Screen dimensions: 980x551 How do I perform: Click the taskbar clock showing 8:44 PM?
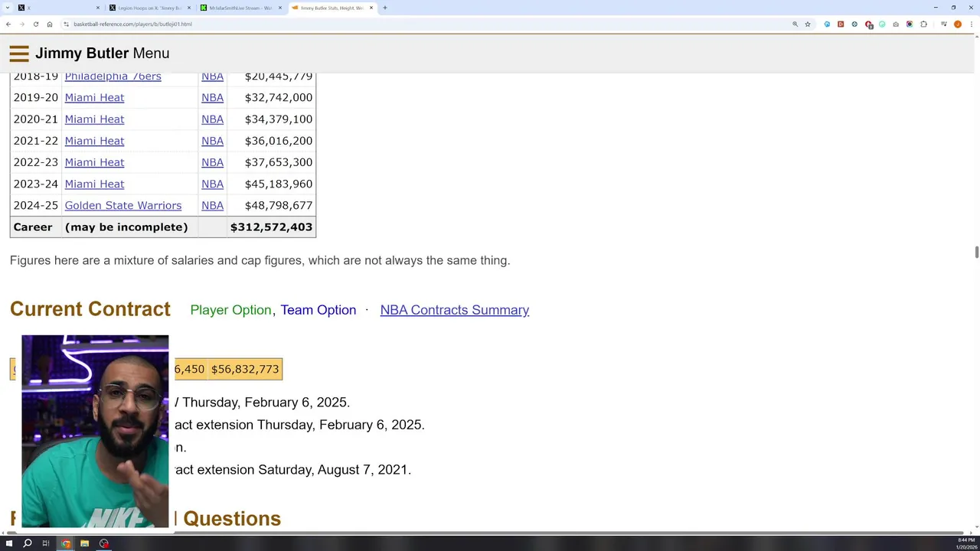tap(965, 544)
